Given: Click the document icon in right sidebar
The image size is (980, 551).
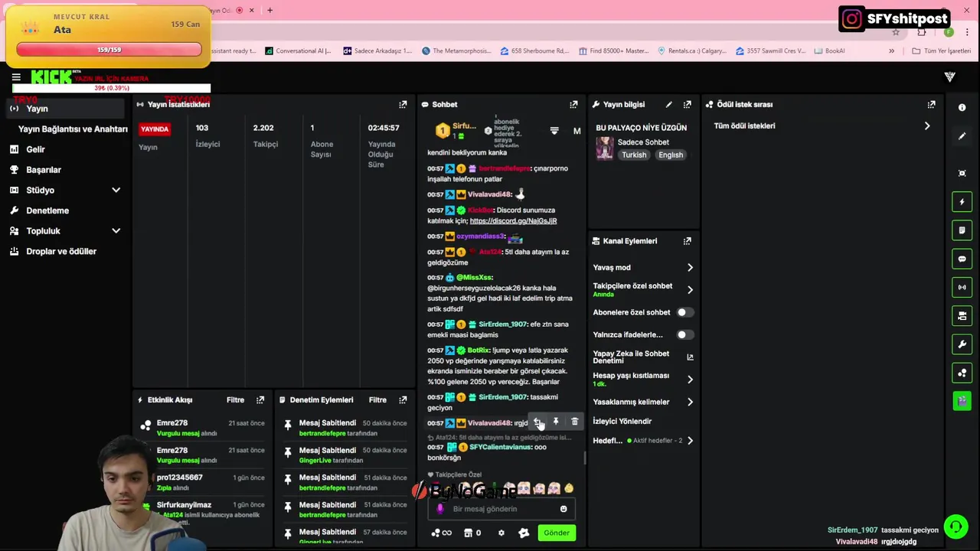Looking at the screenshot, I should (962, 230).
